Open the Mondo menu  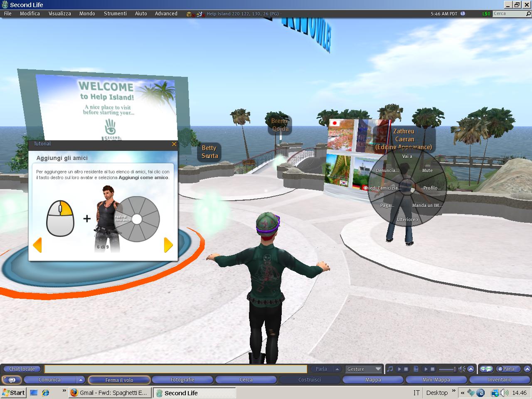[x=87, y=14]
